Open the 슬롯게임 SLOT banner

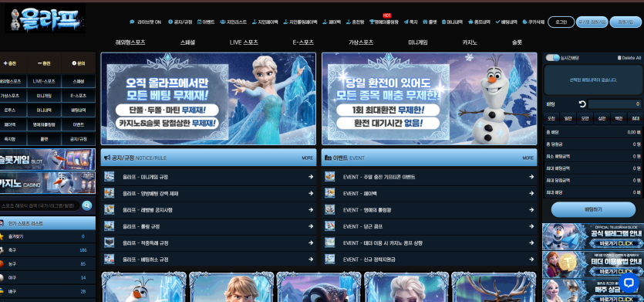(x=48, y=160)
